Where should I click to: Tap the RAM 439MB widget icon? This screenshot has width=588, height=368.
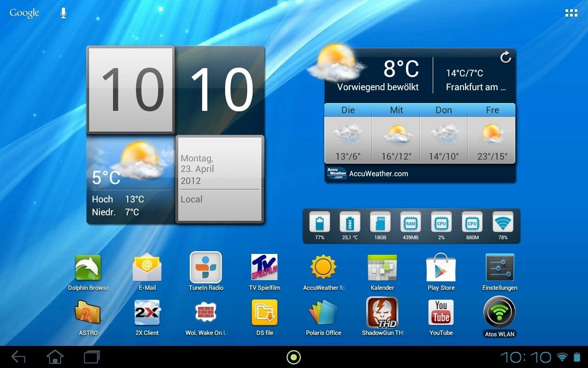click(x=411, y=222)
